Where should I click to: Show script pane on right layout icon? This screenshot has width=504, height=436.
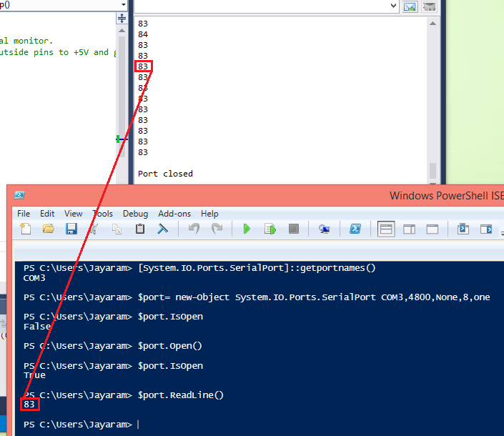pos(409,229)
